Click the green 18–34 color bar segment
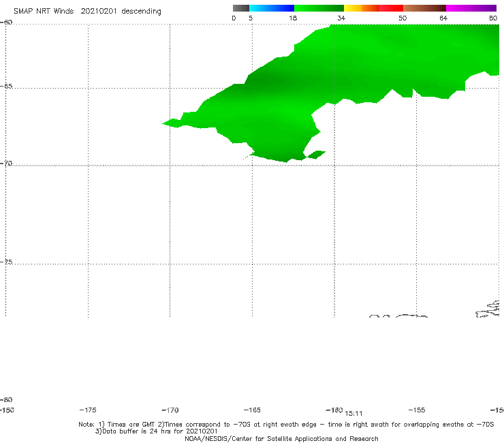The width and height of the screenshot is (504, 443). 319,8
